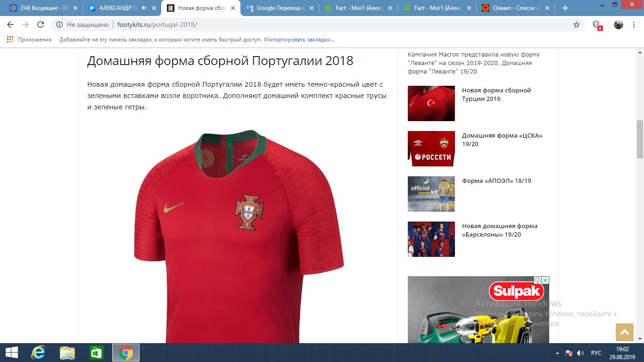The image size is (644, 362).
Task: Launch Internet Explorer from the taskbar
Action: (x=38, y=353)
